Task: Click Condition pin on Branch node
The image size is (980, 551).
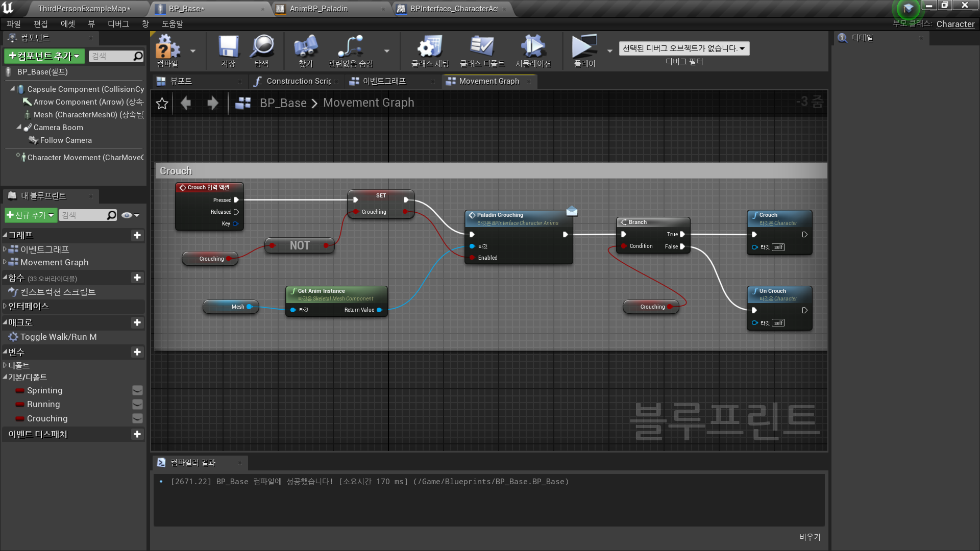Action: click(x=624, y=246)
